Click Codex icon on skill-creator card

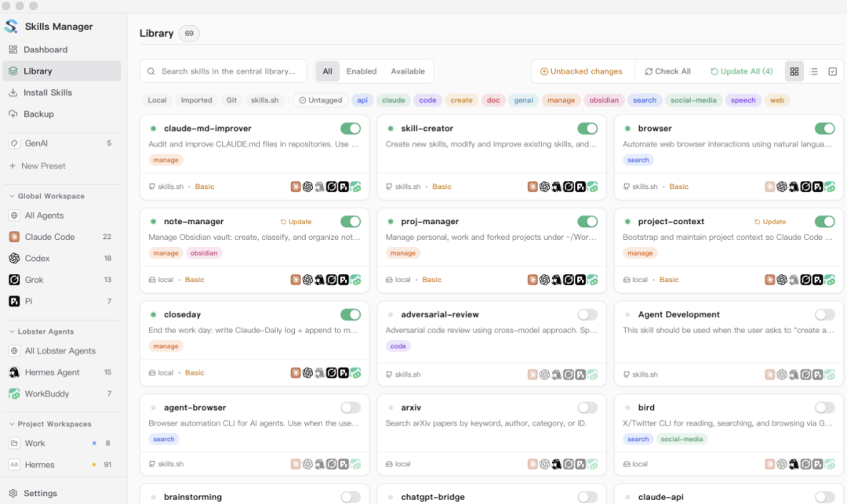[544, 187]
